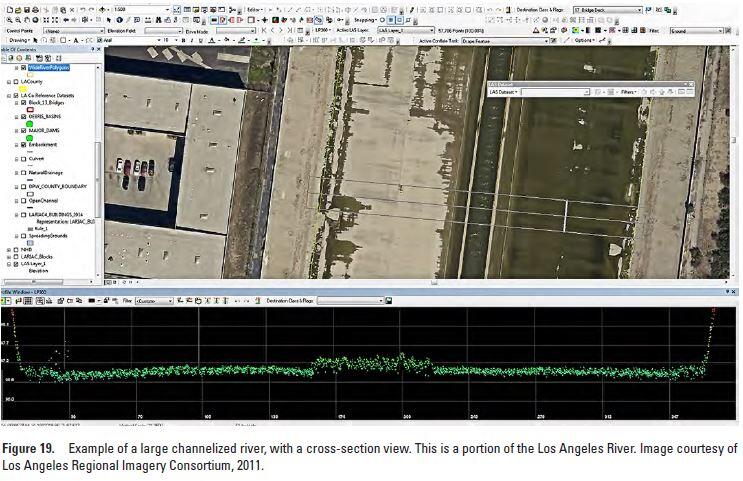Select the Pan hand tool
Screen dimensions: 743x481
pyautogui.click(x=27, y=20)
